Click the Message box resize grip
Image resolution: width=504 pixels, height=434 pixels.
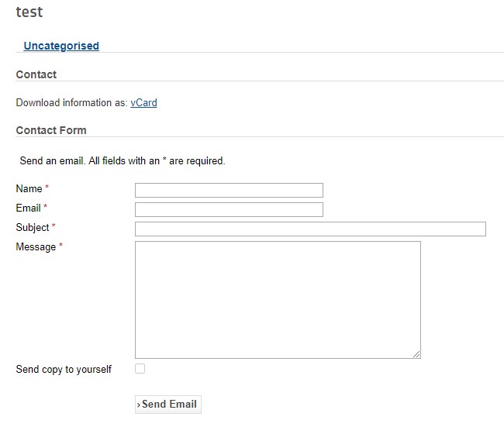tap(416, 354)
